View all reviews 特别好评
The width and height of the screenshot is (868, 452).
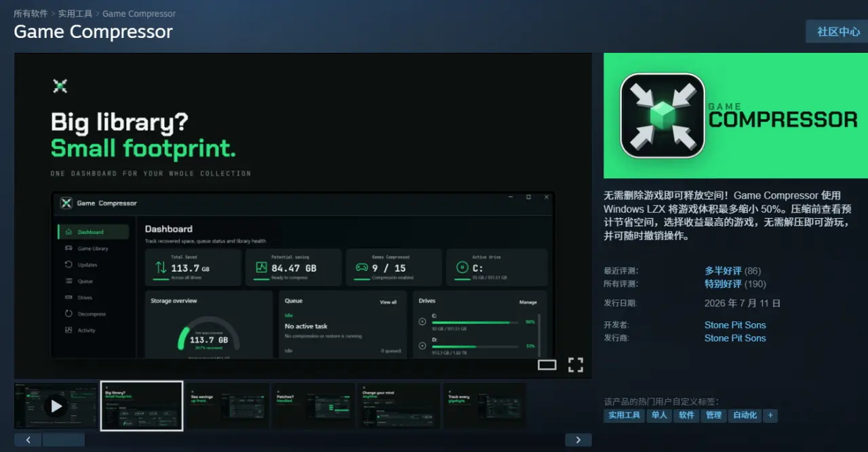[723, 284]
